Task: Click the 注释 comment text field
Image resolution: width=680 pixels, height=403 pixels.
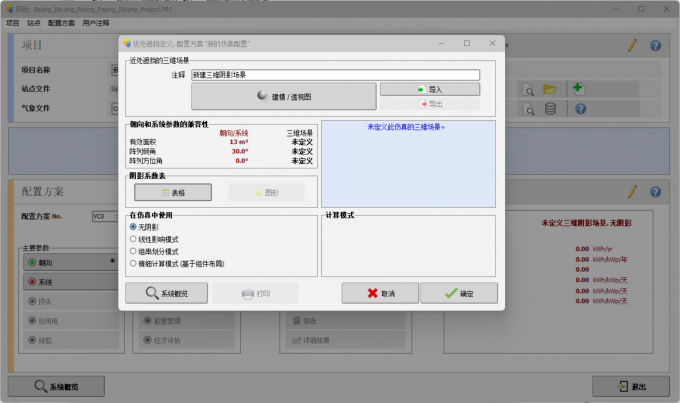Action: tap(335, 75)
